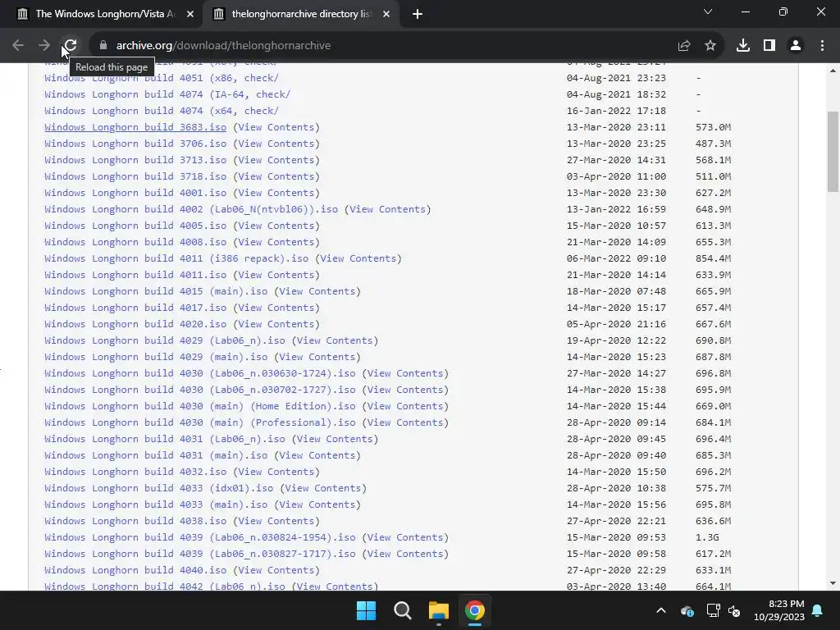Open build 4029 (Lab06_n).iso link
Viewport: 840px width, 630px height.
(164, 340)
